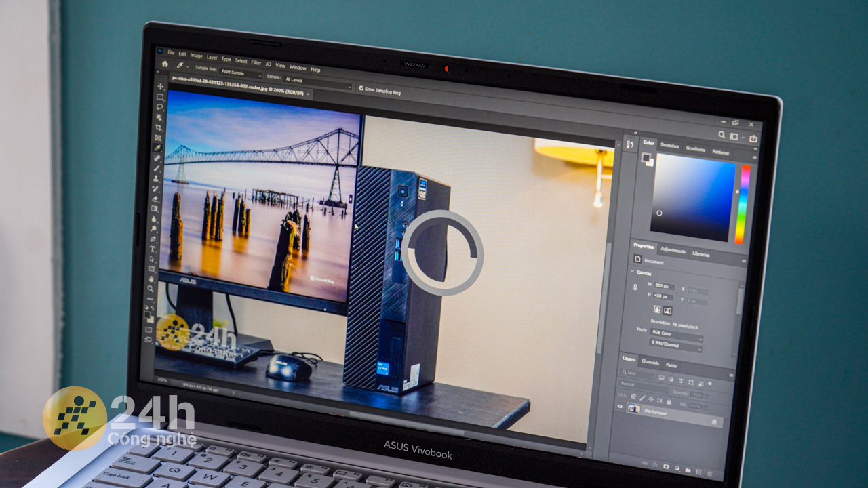
Task: Select the Rectangular Marquee tool
Action: (160, 96)
